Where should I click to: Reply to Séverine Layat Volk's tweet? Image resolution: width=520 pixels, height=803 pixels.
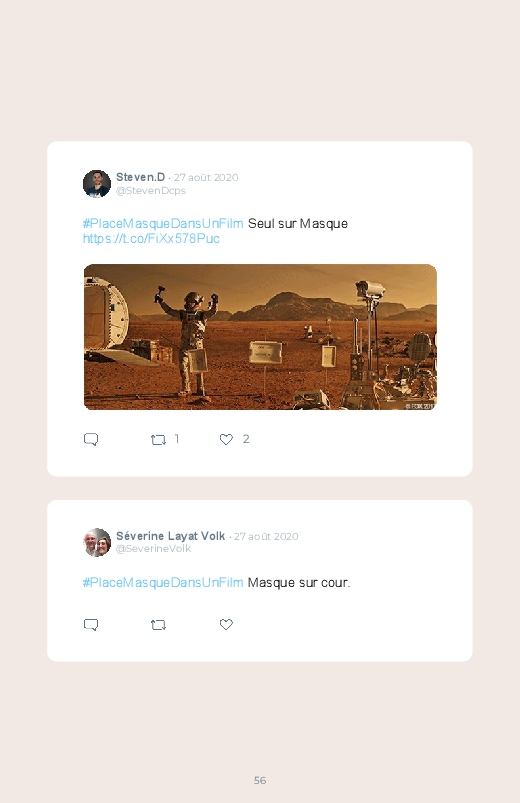(x=91, y=625)
